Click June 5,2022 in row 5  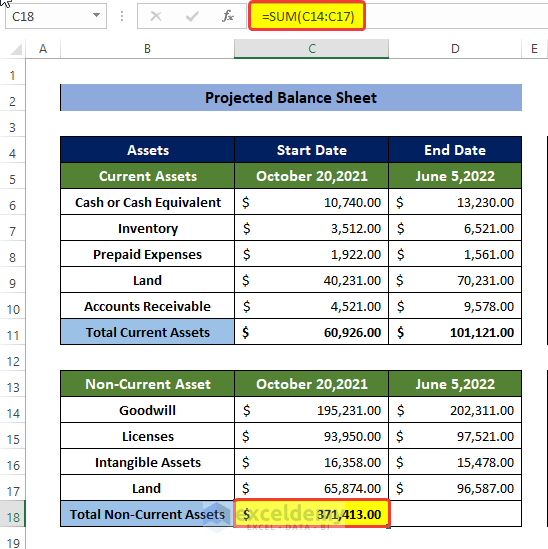tap(455, 176)
